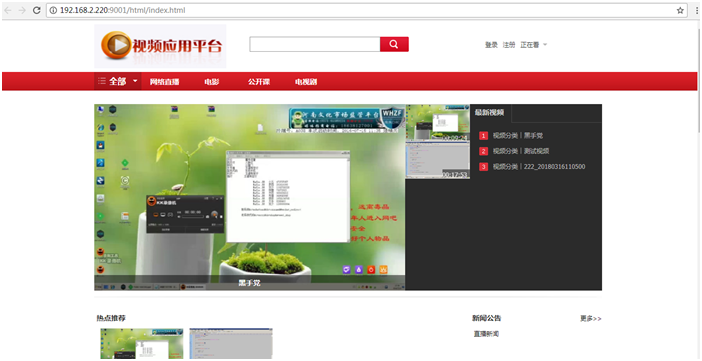This screenshot has width=702, height=361.
Task: Expand the 全部 category dropdown arrow
Action: pyautogui.click(x=135, y=82)
